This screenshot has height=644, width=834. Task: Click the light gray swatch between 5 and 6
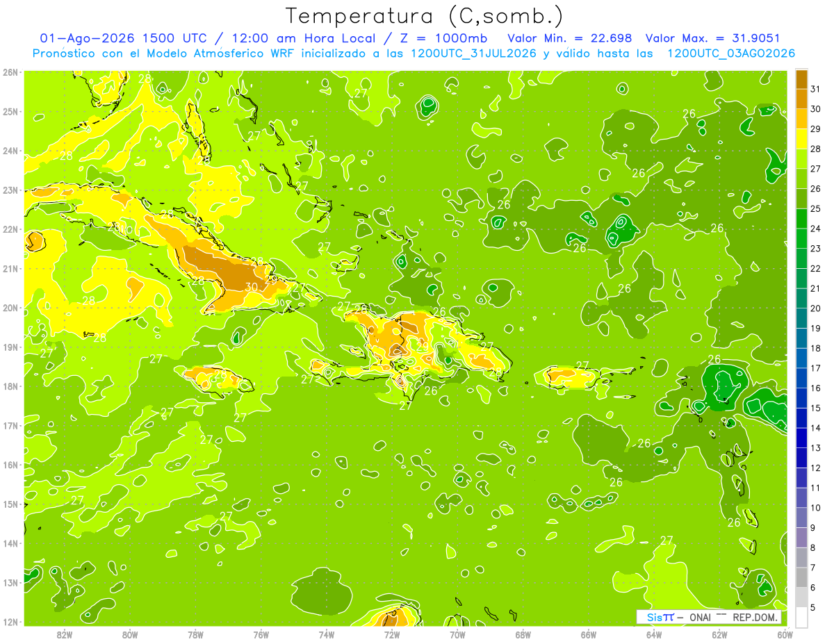point(801,597)
